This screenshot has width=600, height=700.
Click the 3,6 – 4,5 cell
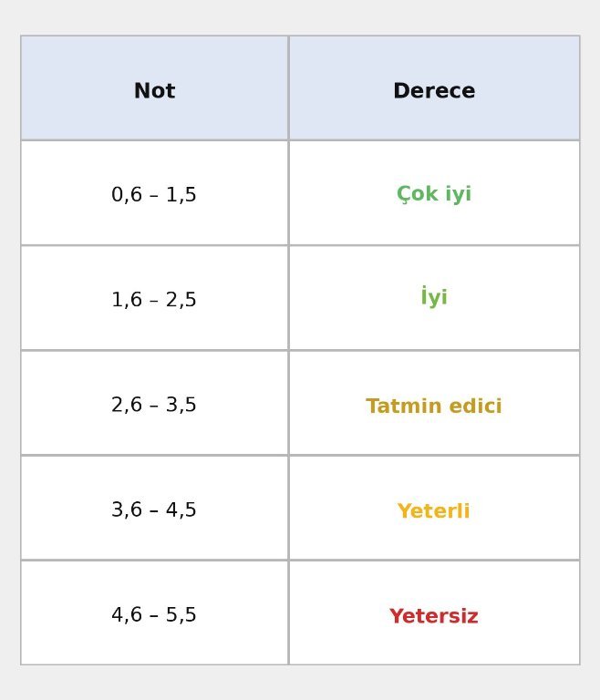(x=154, y=510)
